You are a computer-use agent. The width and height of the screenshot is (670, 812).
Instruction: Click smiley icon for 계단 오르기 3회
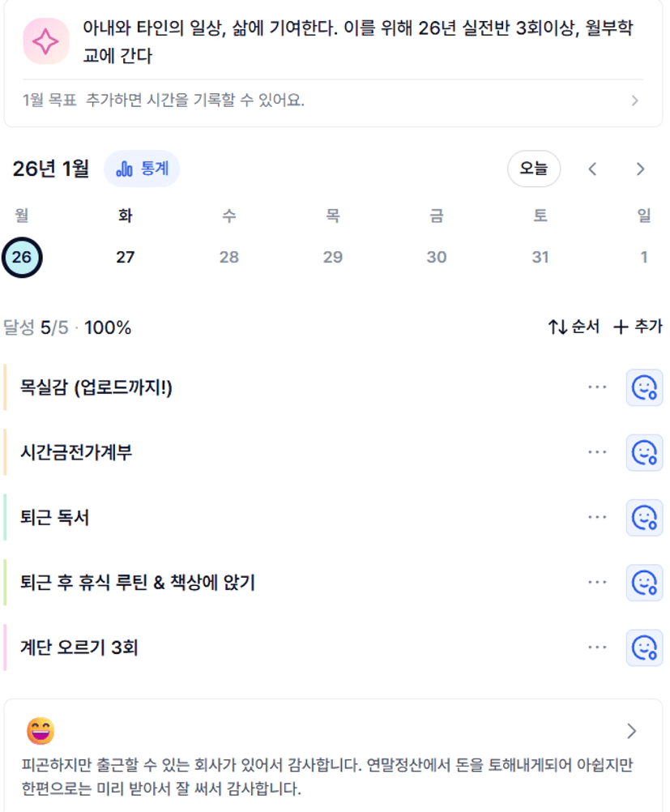click(x=644, y=647)
